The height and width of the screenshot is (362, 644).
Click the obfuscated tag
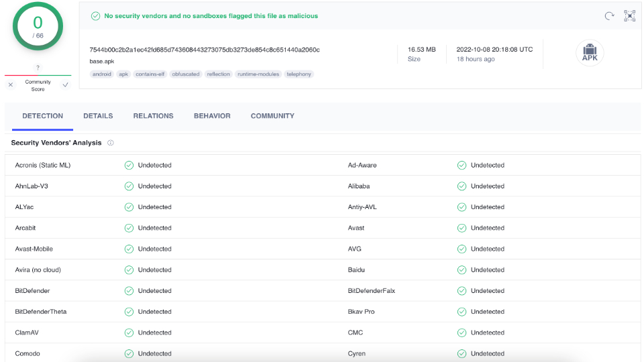coord(186,74)
